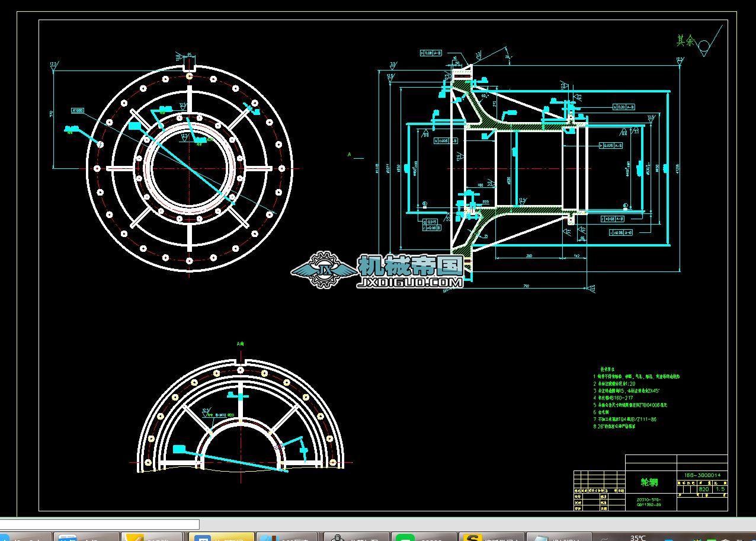Select the scale value 1.5 cell

(x=720, y=489)
